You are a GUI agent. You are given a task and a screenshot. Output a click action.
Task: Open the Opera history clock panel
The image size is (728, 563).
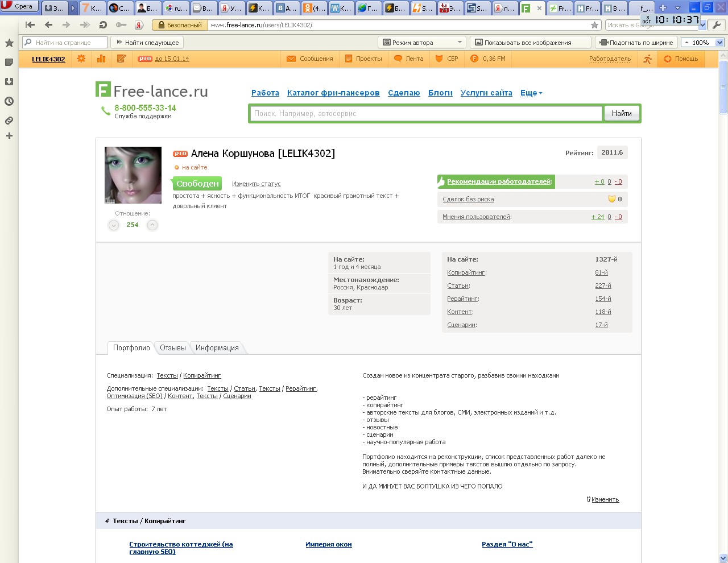(x=9, y=101)
